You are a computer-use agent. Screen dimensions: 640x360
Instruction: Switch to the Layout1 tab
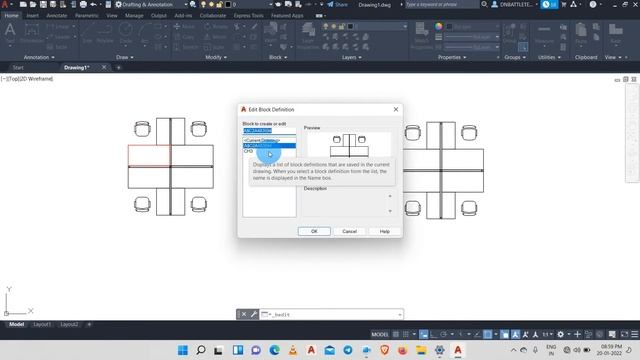pyautogui.click(x=42, y=324)
